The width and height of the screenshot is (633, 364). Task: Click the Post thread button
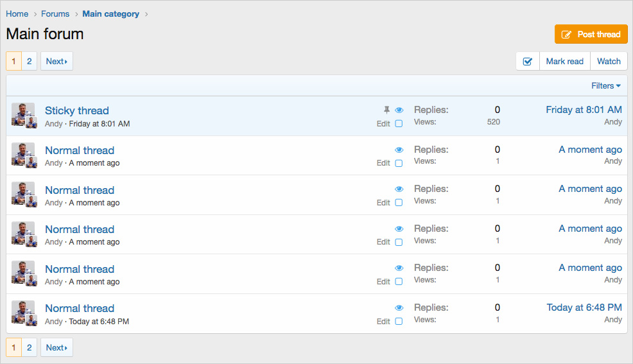click(x=591, y=35)
